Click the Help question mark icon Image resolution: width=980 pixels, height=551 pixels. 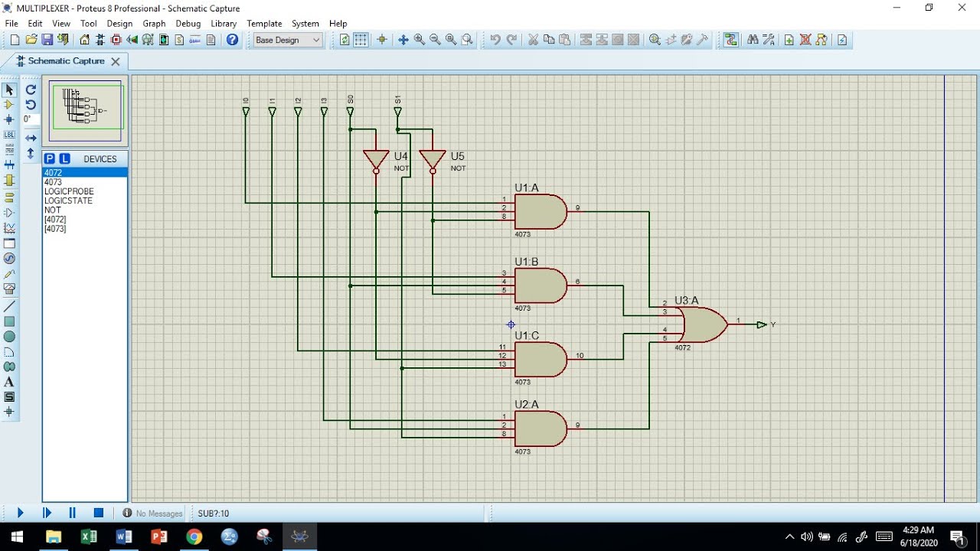pos(233,40)
